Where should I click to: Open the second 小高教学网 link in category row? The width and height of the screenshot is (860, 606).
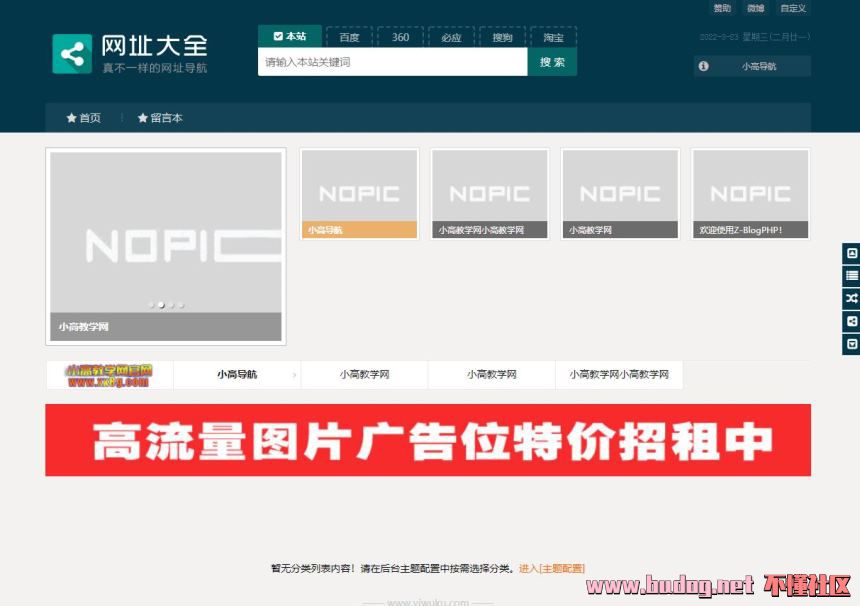[x=491, y=375]
